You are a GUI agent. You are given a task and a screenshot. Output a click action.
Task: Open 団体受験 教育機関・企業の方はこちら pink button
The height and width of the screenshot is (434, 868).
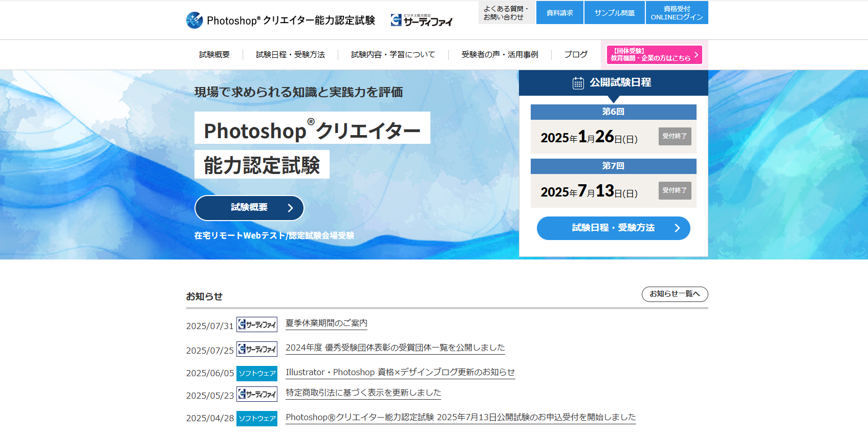click(654, 55)
